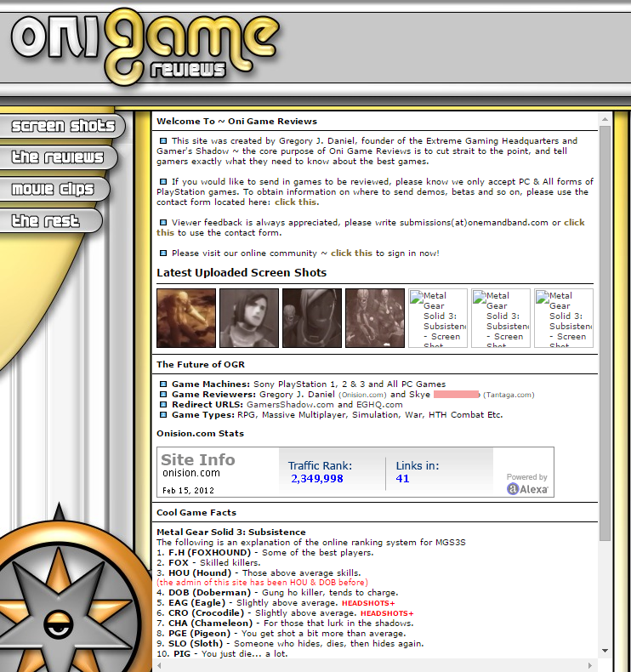Click the '(Tantaga.com)' text
631x672 pixels.
click(x=509, y=396)
